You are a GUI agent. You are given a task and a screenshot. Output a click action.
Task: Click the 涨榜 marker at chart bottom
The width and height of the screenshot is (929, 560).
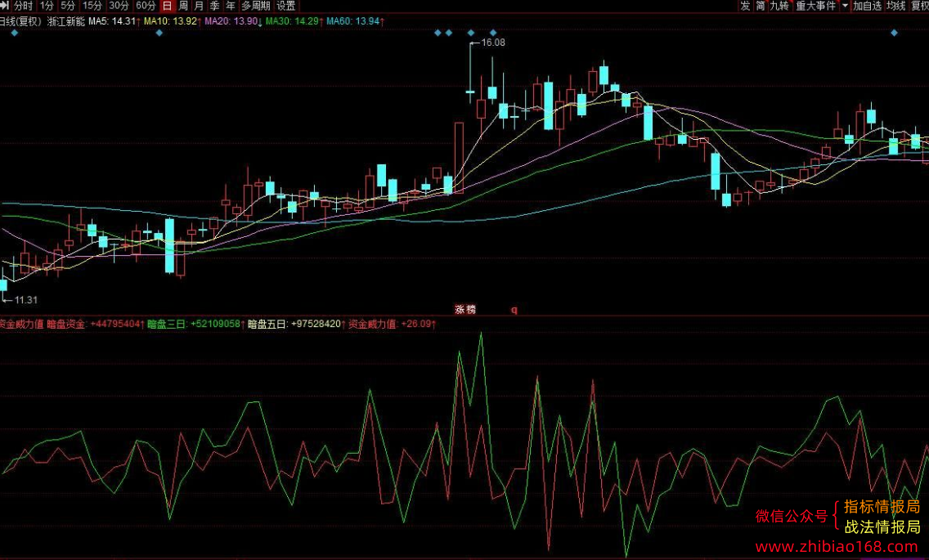point(465,309)
